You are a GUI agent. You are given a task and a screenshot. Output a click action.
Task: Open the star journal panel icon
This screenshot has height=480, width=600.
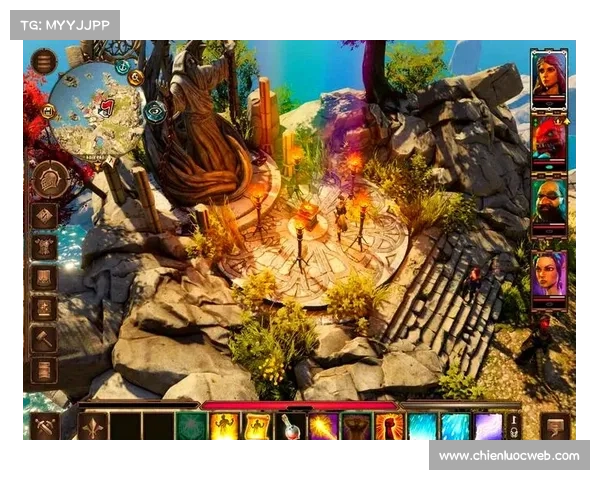click(44, 309)
